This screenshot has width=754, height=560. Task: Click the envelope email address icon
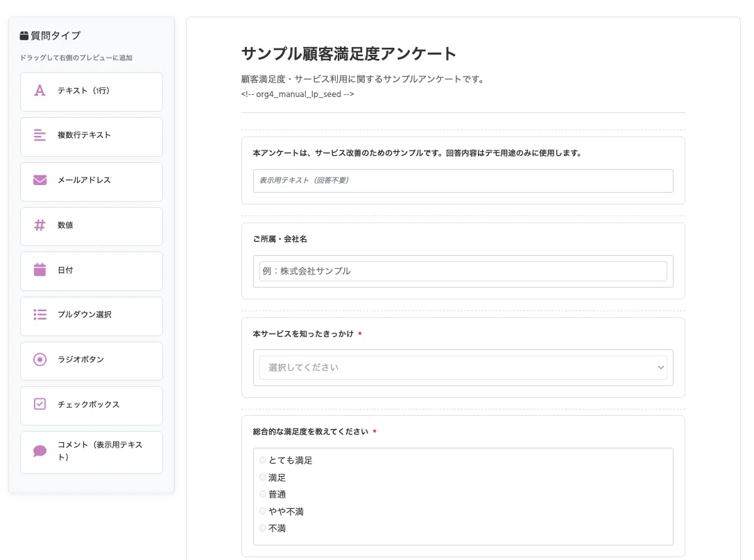(40, 180)
